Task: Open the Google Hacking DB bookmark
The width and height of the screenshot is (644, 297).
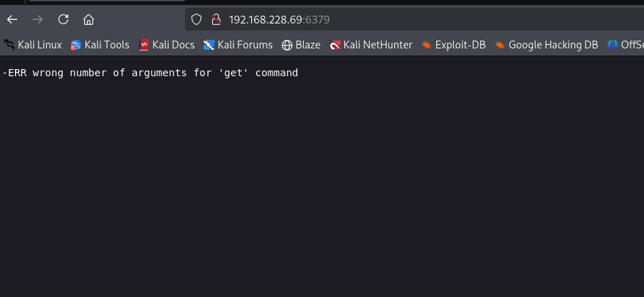Action: pyautogui.click(x=546, y=45)
